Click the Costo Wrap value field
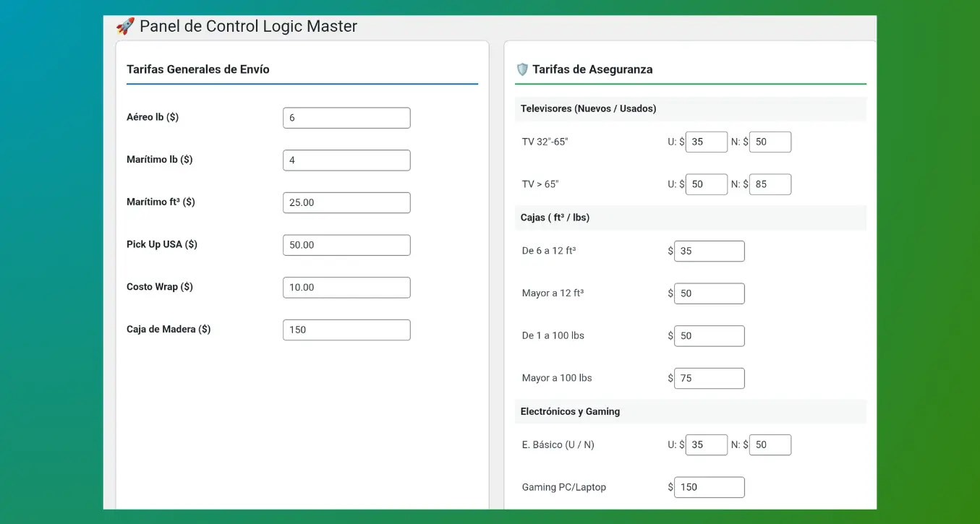The image size is (980, 524). point(346,288)
